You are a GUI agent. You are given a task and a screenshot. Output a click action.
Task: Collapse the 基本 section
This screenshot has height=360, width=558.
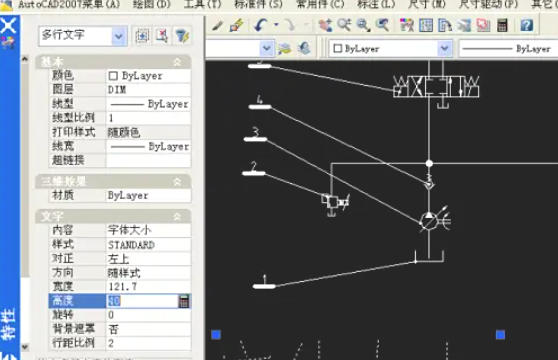(x=177, y=62)
